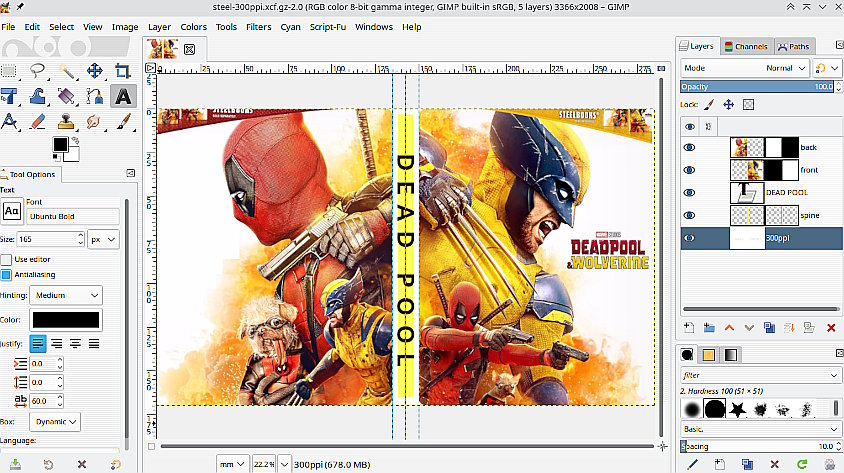844x473 pixels.
Task: Swap foreground and background colors
Action: point(75,140)
